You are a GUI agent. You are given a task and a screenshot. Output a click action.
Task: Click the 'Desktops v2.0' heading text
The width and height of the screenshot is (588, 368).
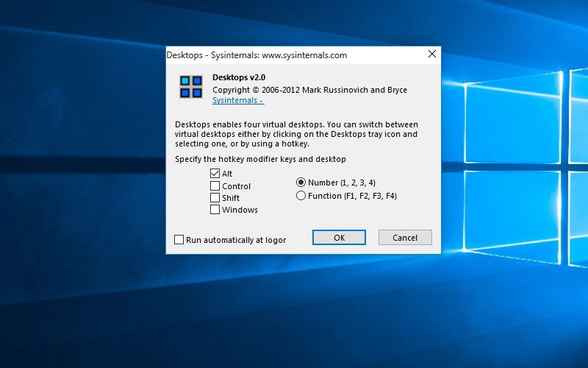coord(239,77)
